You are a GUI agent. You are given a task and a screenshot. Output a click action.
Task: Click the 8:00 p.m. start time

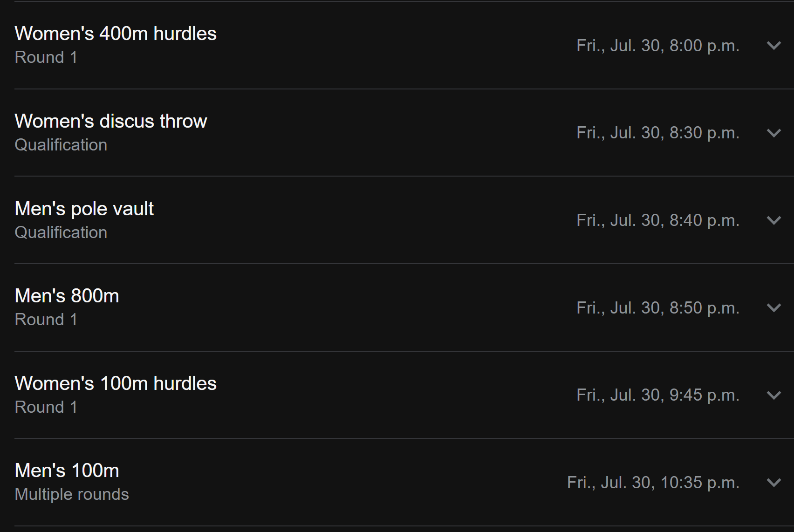(x=657, y=46)
